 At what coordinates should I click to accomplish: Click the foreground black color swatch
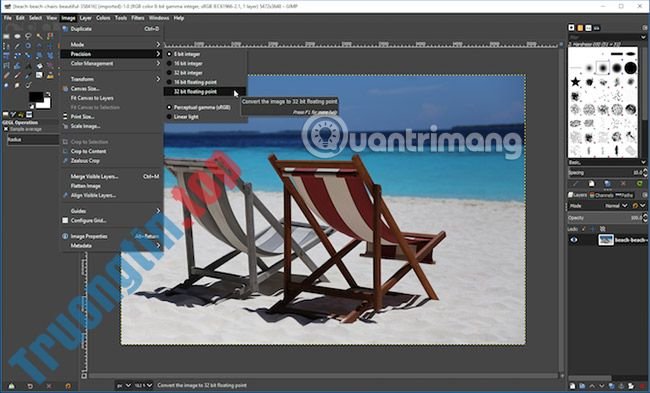[36, 97]
